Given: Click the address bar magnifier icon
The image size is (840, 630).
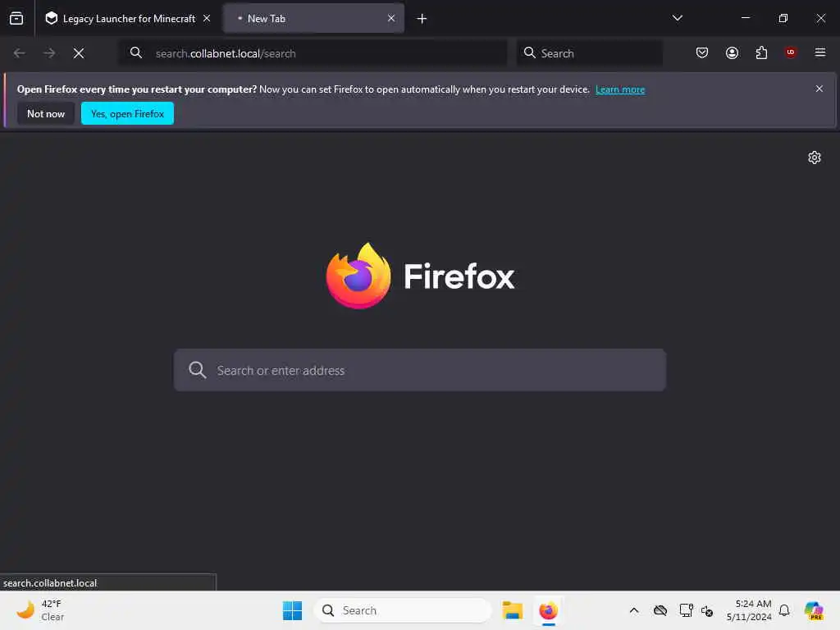Looking at the screenshot, I should click(136, 53).
